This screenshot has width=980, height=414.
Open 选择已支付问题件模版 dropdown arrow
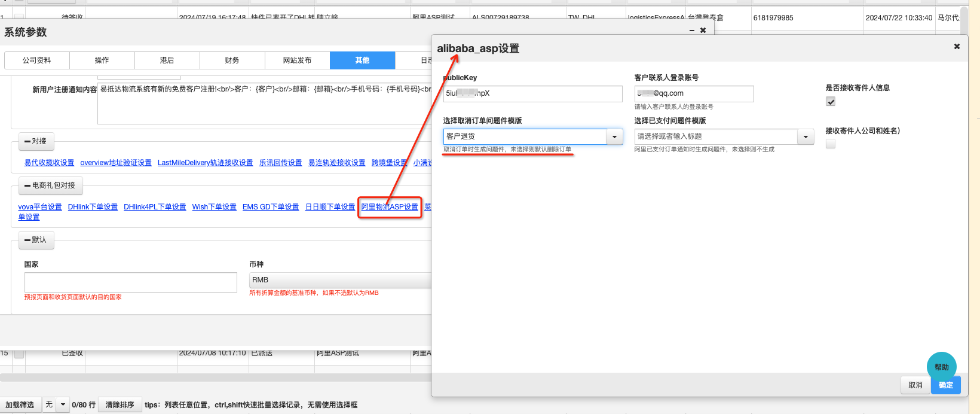[806, 137]
